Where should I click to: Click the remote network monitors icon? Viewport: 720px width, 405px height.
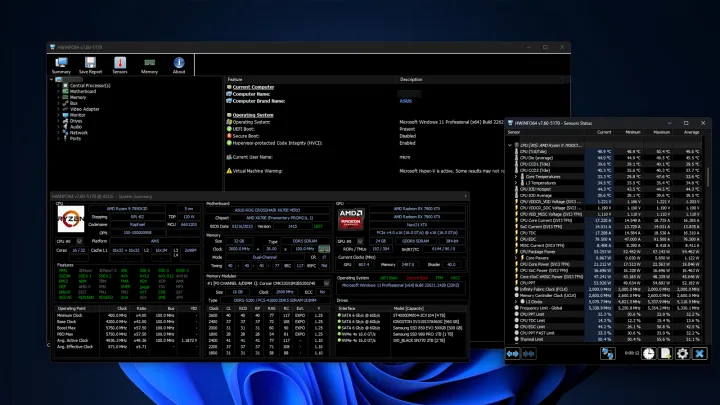[608, 354]
